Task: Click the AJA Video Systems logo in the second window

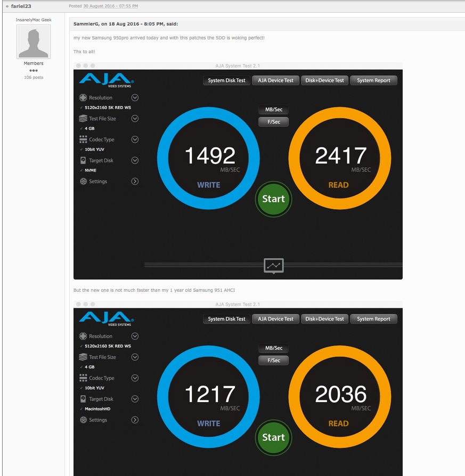Action: tap(107, 319)
